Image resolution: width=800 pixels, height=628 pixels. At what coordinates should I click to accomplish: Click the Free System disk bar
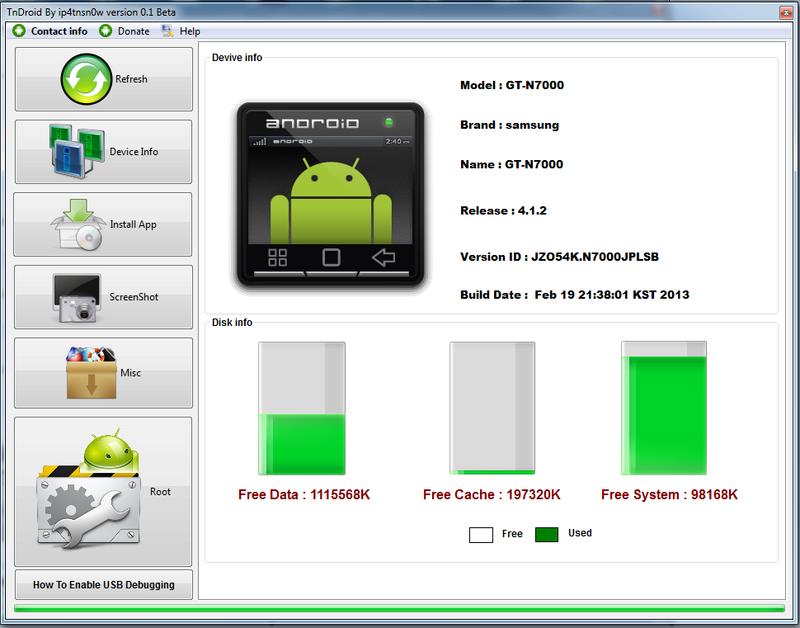[x=664, y=408]
